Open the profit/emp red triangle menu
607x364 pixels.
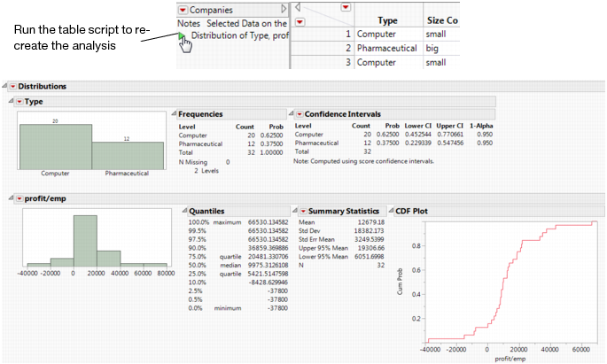tap(19, 197)
